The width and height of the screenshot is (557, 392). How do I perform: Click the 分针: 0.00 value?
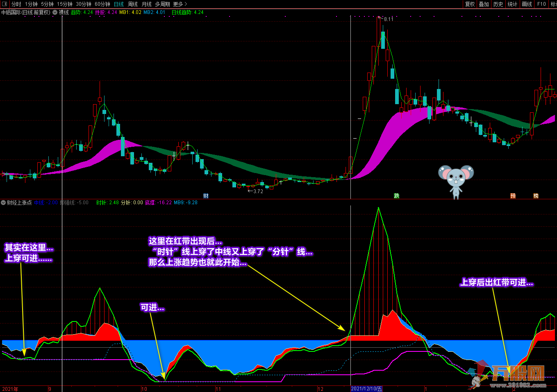tap(132, 203)
